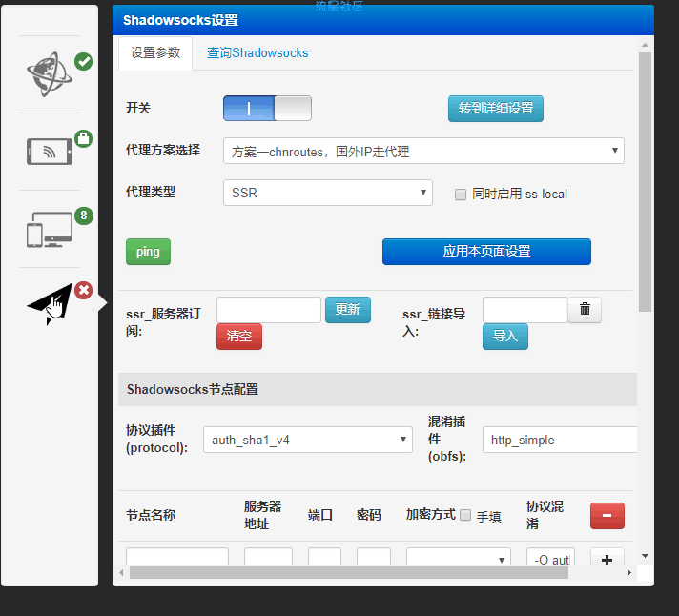The width and height of the screenshot is (679, 616).
Task: Expand the auth_sha1_v4 protocol dropdown
Action: 308,440
